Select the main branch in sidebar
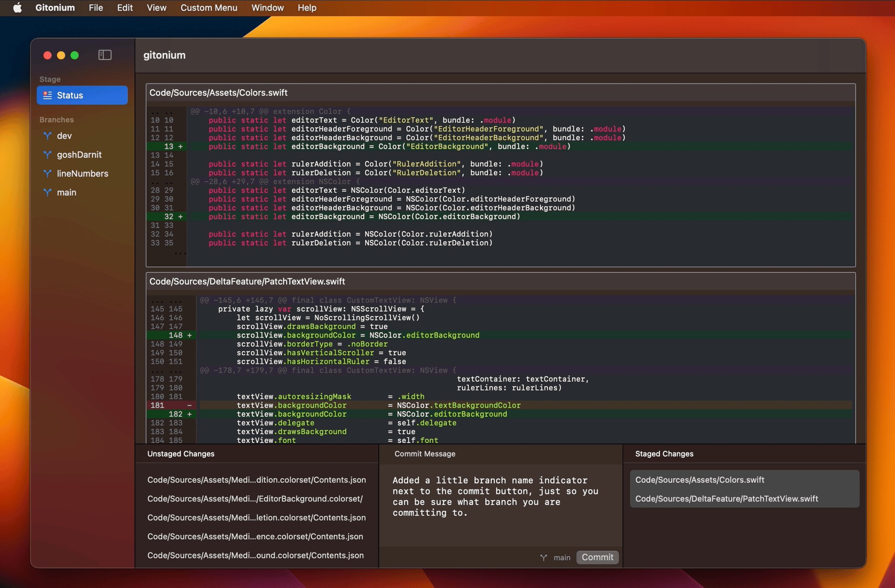Image resolution: width=895 pixels, height=588 pixels. click(82, 192)
